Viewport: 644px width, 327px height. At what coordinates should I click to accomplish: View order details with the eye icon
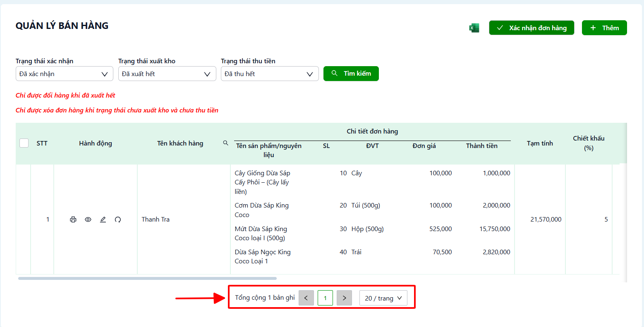pos(88,220)
